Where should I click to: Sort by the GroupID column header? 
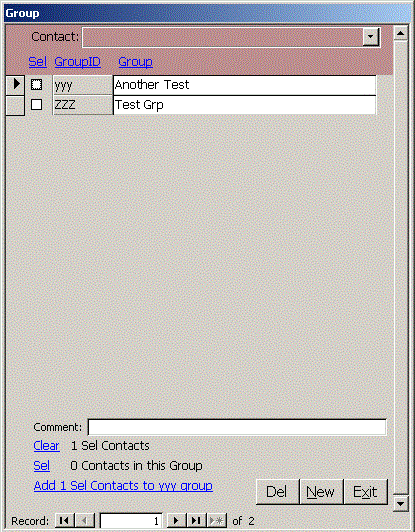coord(78,62)
